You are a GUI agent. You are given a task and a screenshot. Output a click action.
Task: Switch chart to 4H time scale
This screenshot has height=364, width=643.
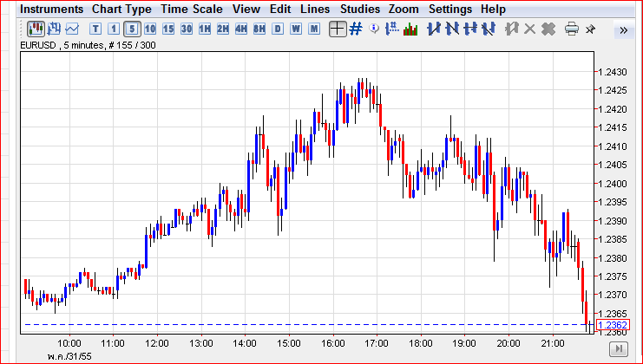pyautogui.click(x=241, y=29)
